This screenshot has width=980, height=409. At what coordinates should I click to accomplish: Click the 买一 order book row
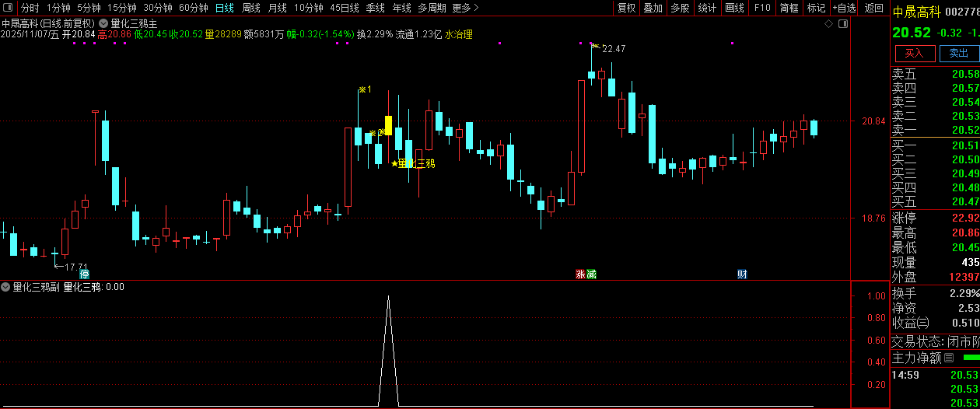[x=935, y=146]
